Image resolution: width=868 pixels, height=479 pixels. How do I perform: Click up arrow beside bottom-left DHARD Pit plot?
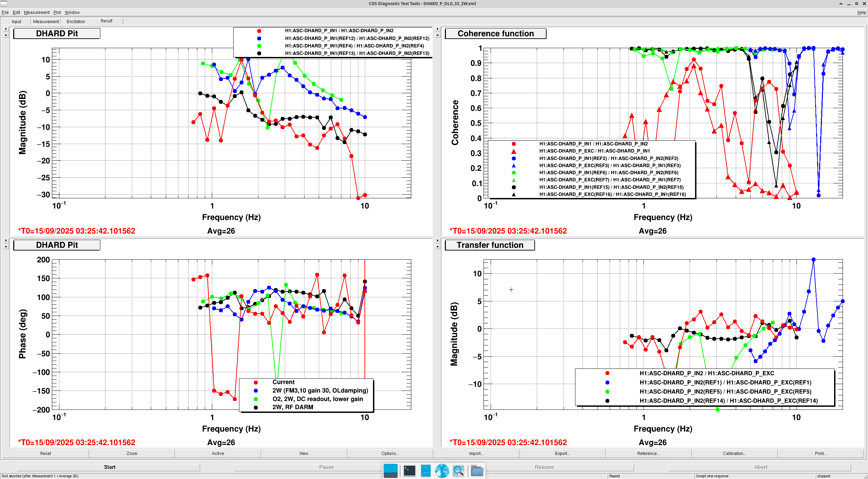[x=6, y=246]
